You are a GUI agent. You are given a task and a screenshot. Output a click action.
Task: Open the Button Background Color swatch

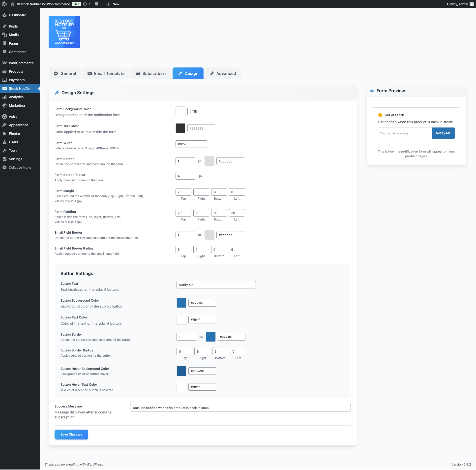[x=181, y=303]
